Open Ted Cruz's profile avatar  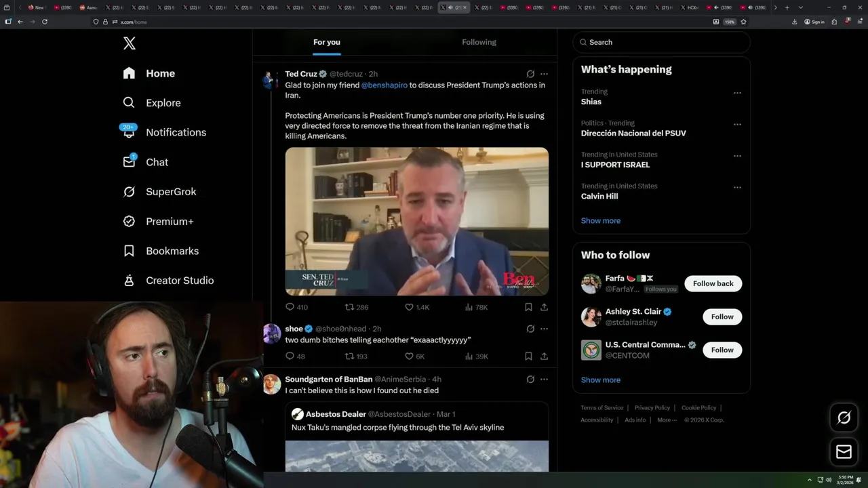click(271, 79)
